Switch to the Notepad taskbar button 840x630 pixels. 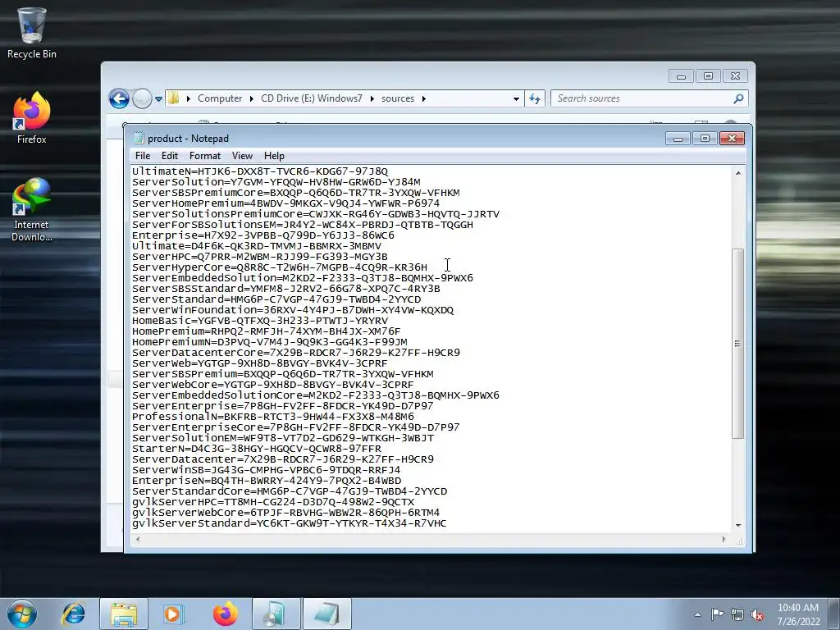point(327,614)
